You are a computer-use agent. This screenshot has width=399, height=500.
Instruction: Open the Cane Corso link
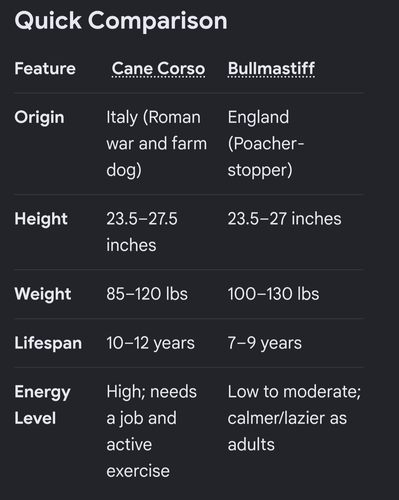point(158,69)
